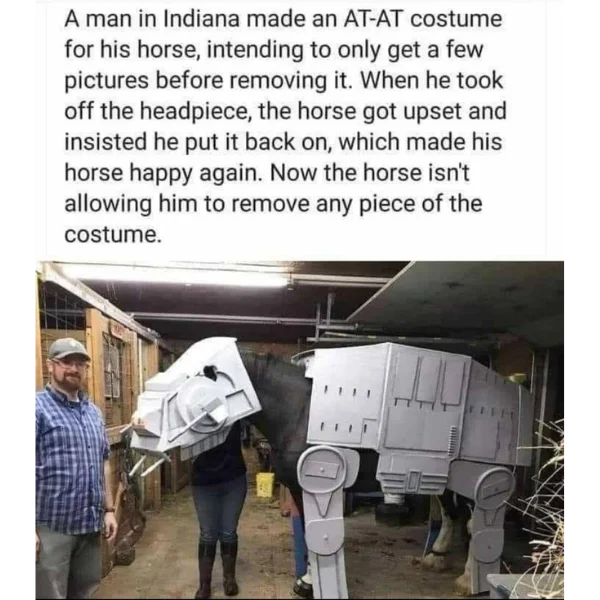Image resolution: width=600 pixels, height=600 pixels.
Task: Click the horse's AT-AT headpiece
Action: coord(196,398)
